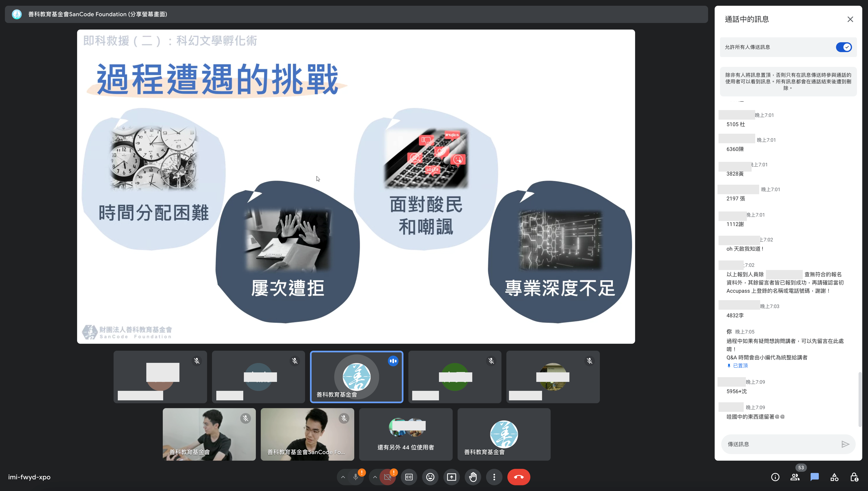The width and height of the screenshot is (868, 491).
Task: Click the send message arrow button
Action: point(845,444)
